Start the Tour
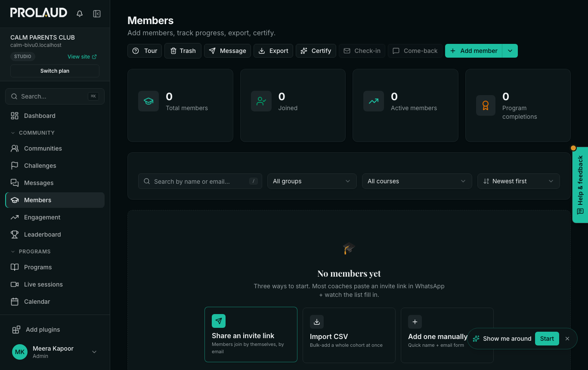588x370 pixels. [x=145, y=51]
